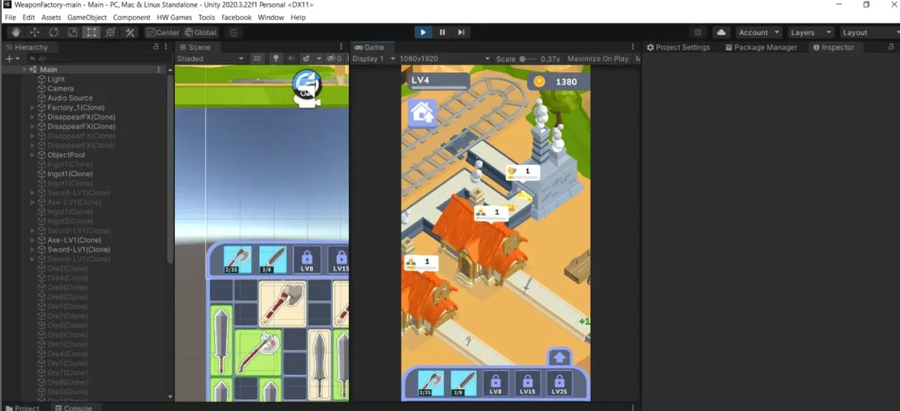Toggle 2D view in Scene
Screen dimensions: 900x411
(x=257, y=59)
